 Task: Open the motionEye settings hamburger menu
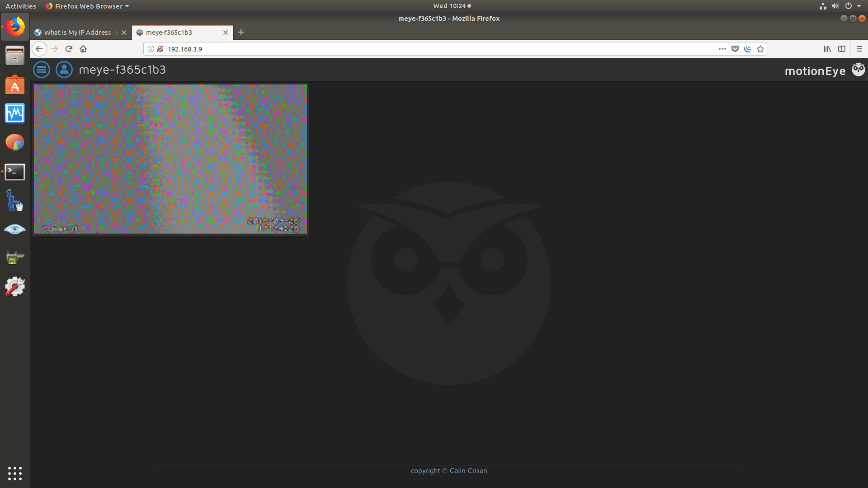[41, 70]
